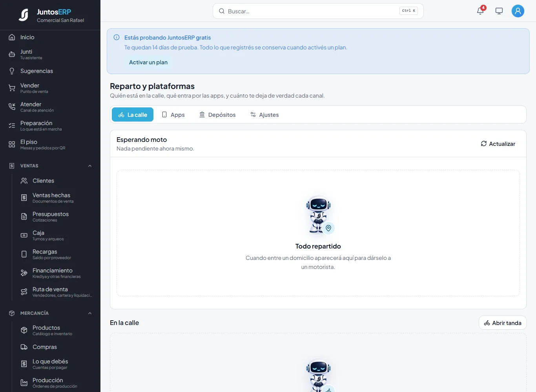Click the Producción factory icon
This screenshot has height=392, width=536.
coord(24,383)
